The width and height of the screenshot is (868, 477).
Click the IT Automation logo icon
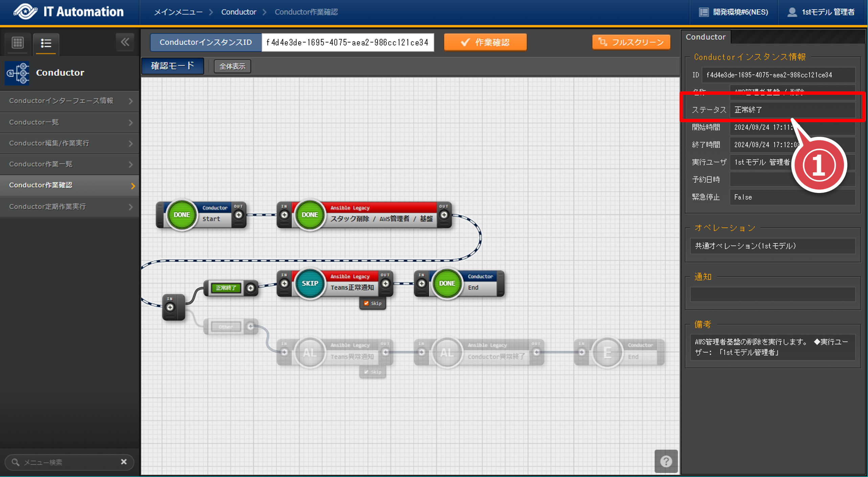pos(25,12)
